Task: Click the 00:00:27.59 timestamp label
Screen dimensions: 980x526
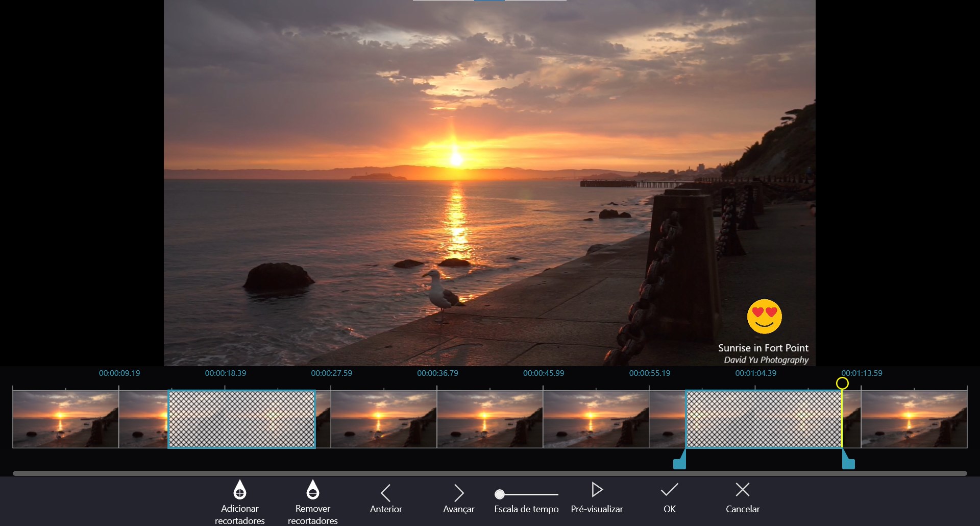Action: 332,373
